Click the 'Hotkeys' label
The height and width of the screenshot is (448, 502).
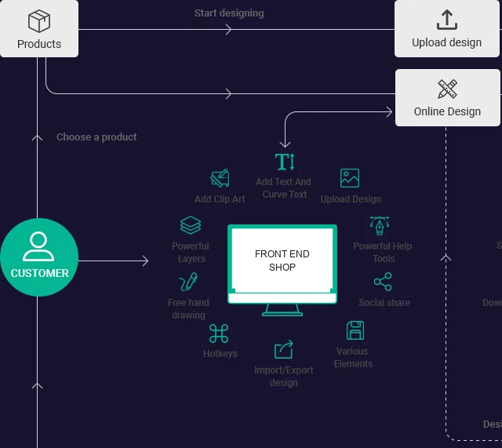pos(220,354)
